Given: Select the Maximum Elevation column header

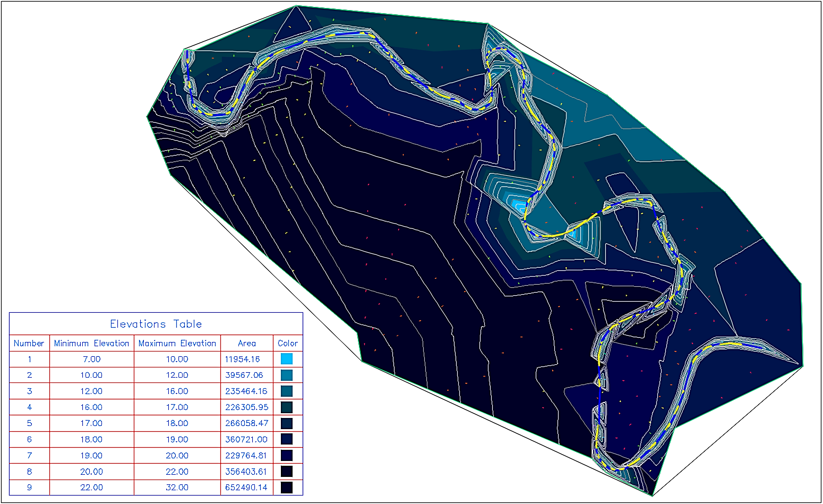Looking at the screenshot, I should (x=177, y=343).
